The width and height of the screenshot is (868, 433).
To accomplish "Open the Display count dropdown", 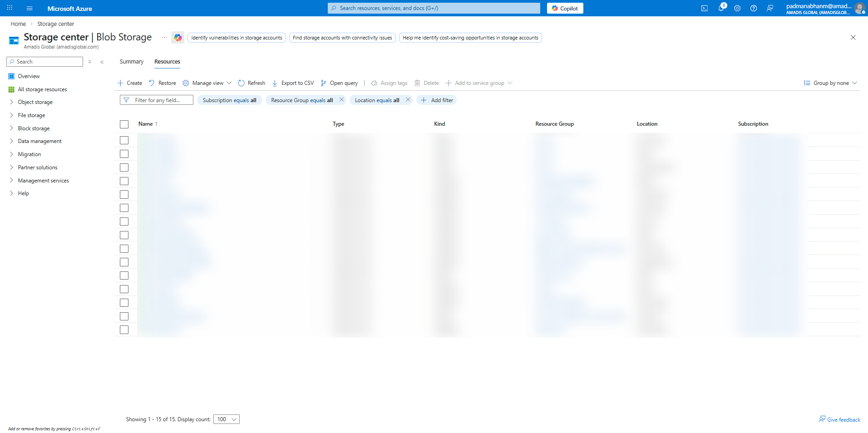I will tap(227, 419).
